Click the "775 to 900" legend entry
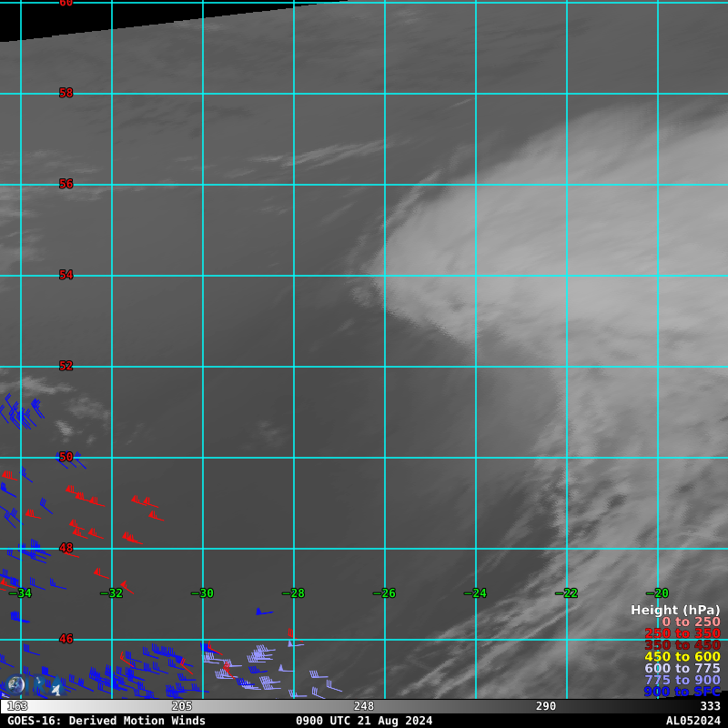The height and width of the screenshot is (728, 728). (x=682, y=680)
